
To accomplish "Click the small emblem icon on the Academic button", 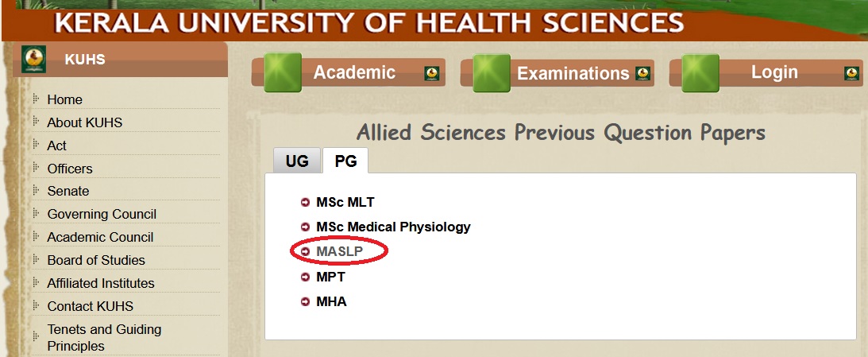I will coord(432,73).
